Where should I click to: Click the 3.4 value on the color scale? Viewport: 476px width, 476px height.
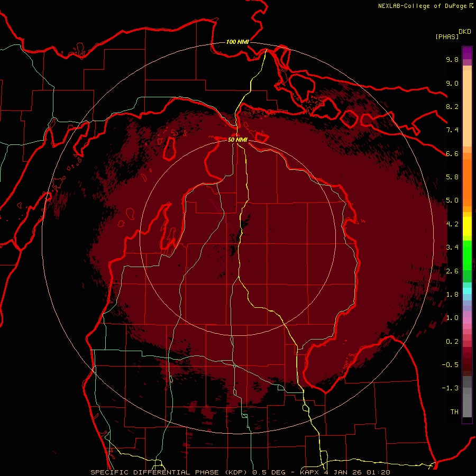452,248
